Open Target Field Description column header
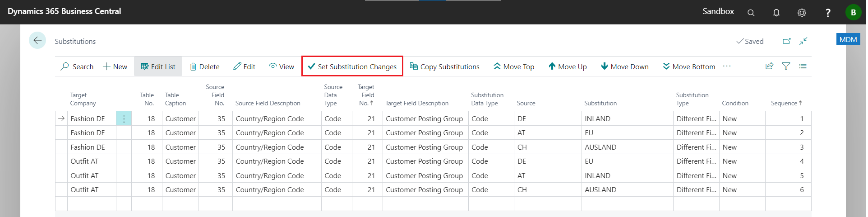This screenshot has width=868, height=217. [x=417, y=103]
